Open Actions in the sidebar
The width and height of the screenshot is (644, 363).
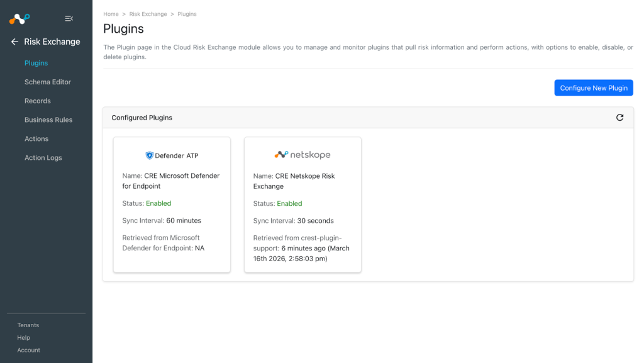[x=36, y=138]
